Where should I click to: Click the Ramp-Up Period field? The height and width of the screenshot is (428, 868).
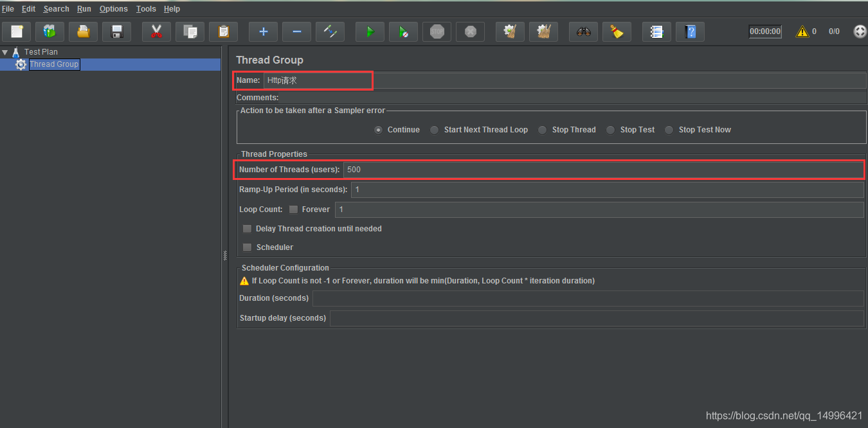(608, 190)
